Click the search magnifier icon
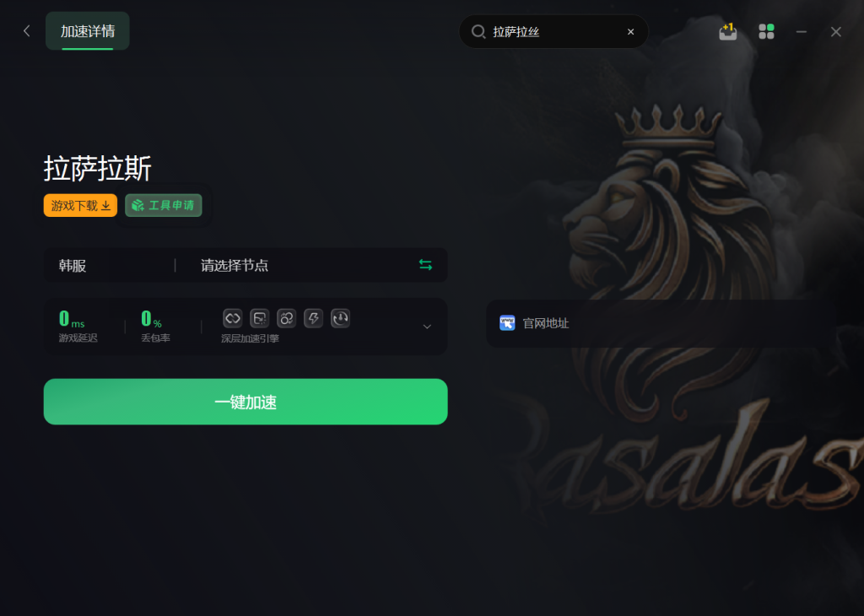This screenshot has width=864, height=616. [478, 31]
